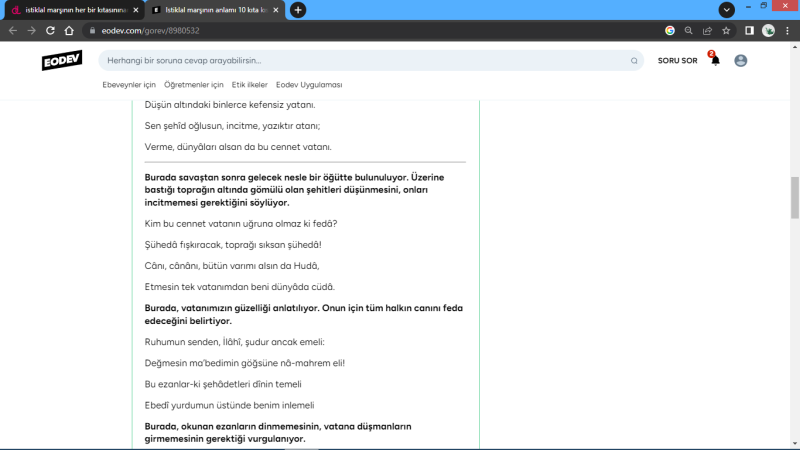Screen dimensions: 800x450
Task: Close the first İstiklal marşının tab
Action: pos(136,10)
